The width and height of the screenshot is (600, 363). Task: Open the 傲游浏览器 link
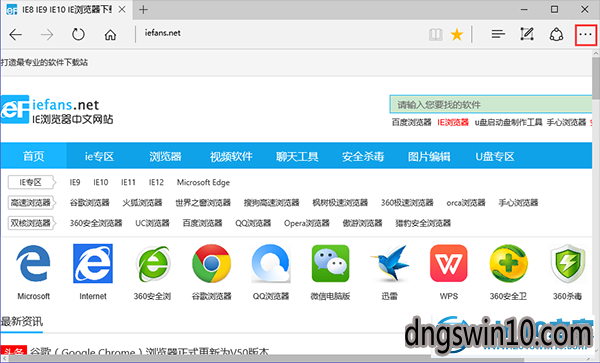[362, 223]
